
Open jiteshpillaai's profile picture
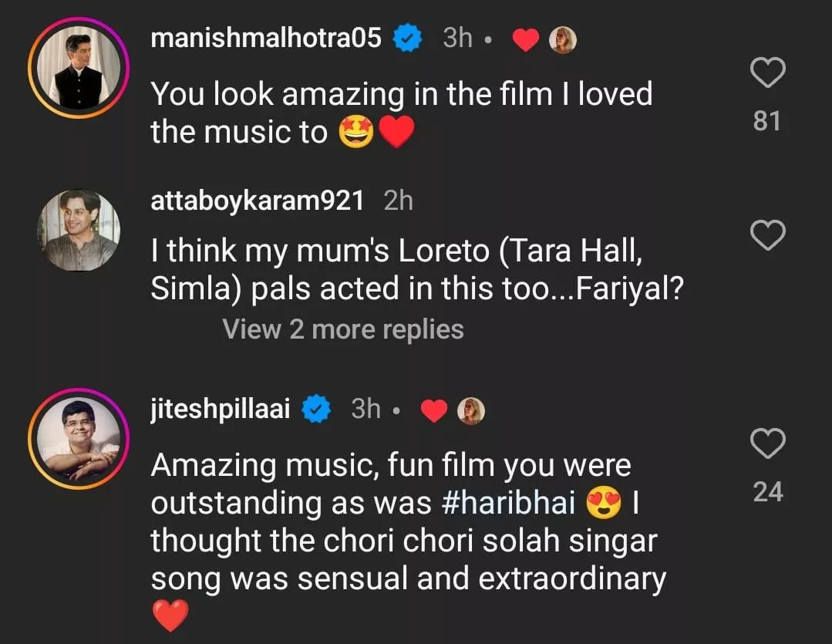tap(79, 438)
